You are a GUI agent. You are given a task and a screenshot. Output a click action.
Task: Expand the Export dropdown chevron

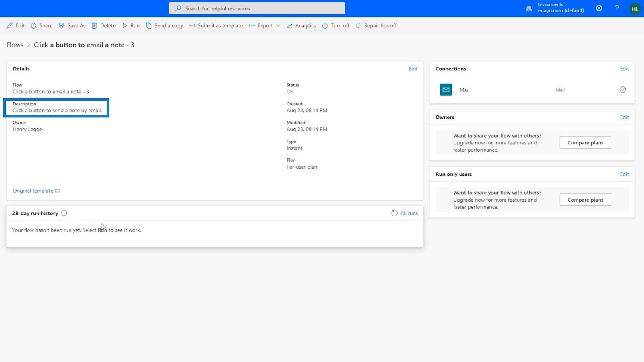278,25
